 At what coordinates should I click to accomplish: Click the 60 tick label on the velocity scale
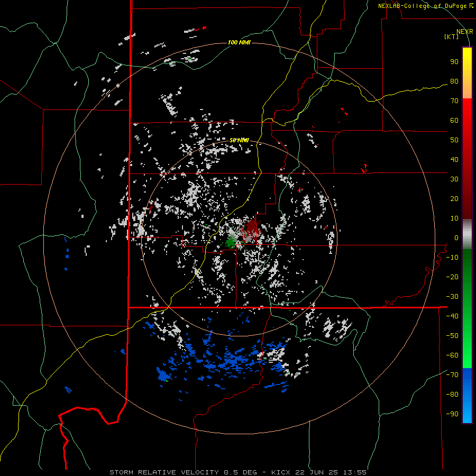tap(454, 121)
